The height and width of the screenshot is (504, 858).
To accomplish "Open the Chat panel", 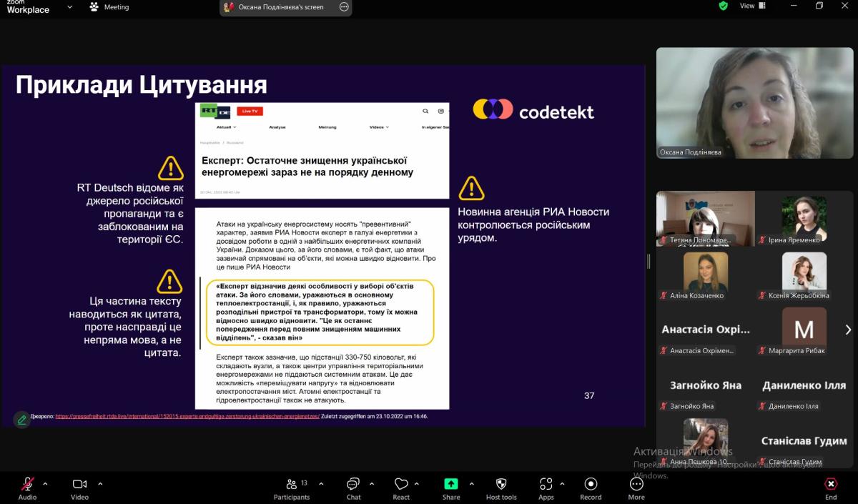I will tap(353, 488).
